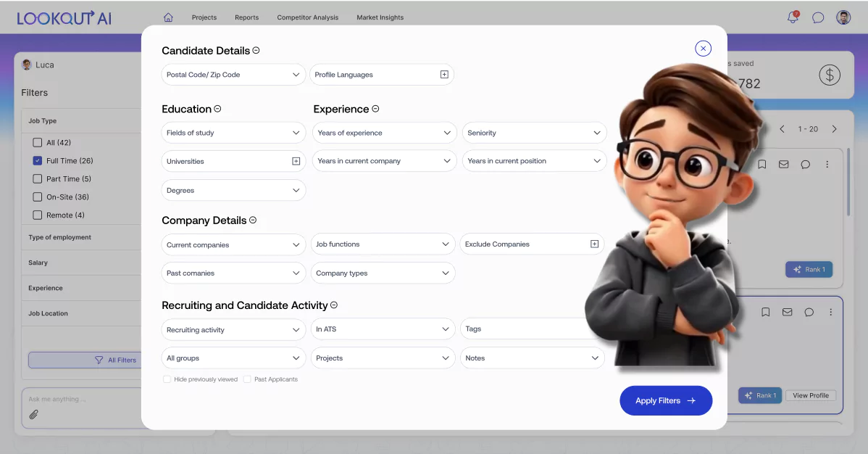868x454 pixels.
Task: Open the notifications bell icon
Action: (793, 17)
